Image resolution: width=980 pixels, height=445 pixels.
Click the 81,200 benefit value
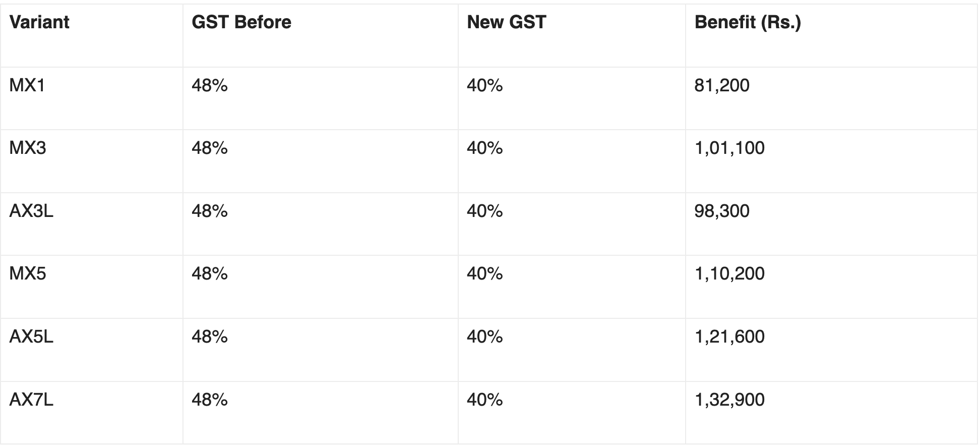[x=721, y=85]
